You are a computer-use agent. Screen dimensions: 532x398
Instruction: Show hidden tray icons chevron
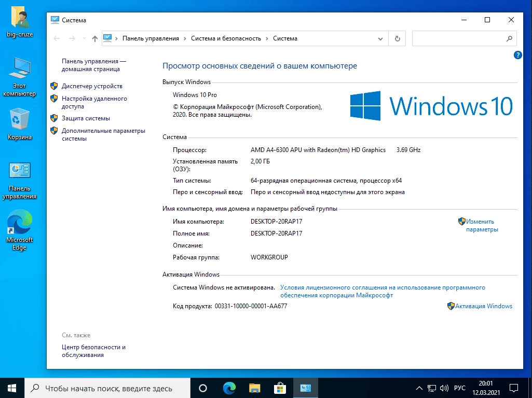pos(419,388)
